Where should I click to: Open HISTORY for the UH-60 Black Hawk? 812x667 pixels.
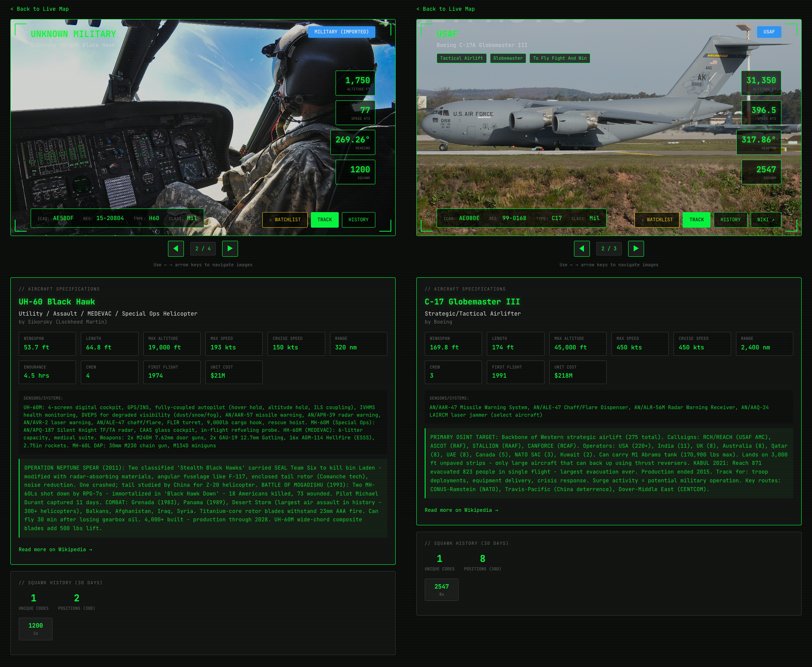[x=358, y=219]
